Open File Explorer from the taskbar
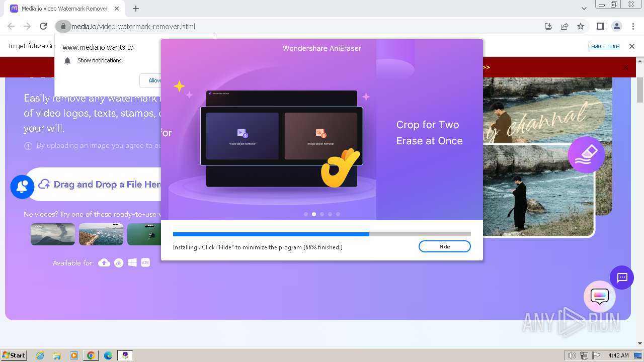 point(57,355)
